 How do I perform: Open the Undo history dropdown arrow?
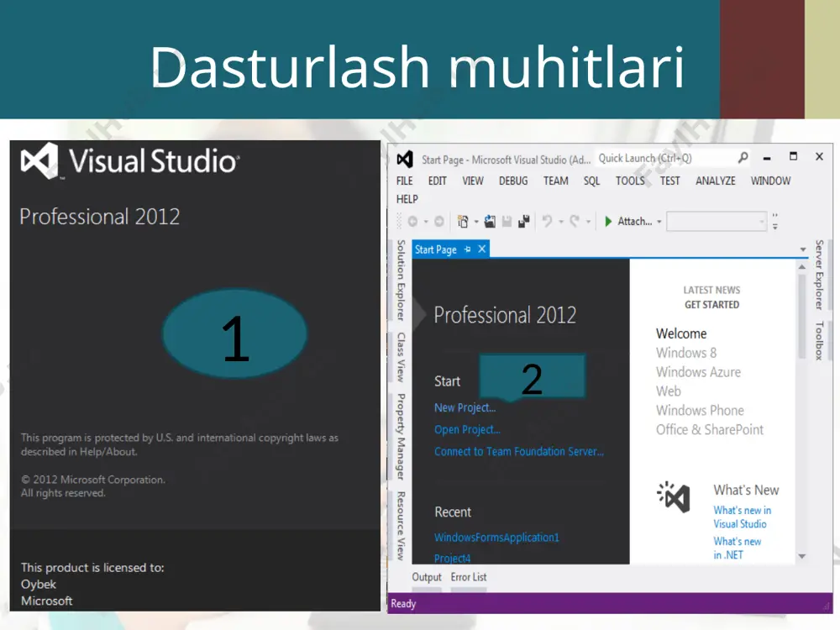[561, 222]
